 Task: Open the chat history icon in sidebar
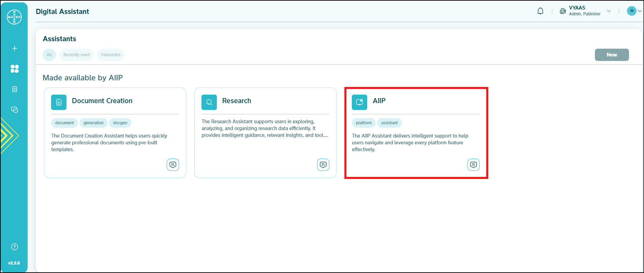click(x=14, y=110)
